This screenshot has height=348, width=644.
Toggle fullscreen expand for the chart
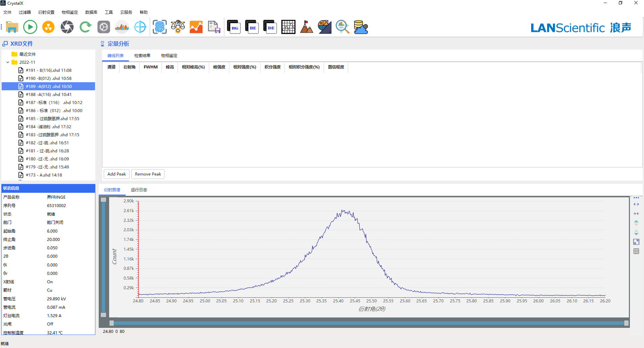pos(636,242)
